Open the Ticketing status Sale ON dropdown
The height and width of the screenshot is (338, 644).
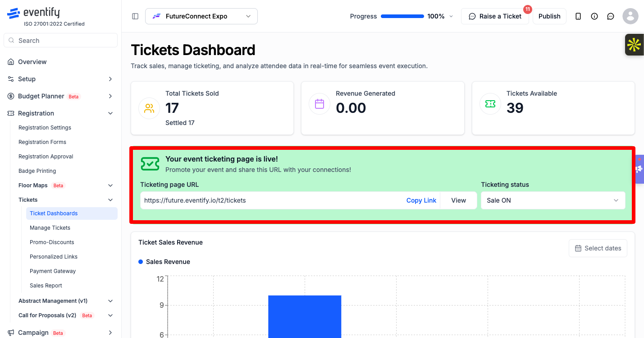tap(553, 200)
